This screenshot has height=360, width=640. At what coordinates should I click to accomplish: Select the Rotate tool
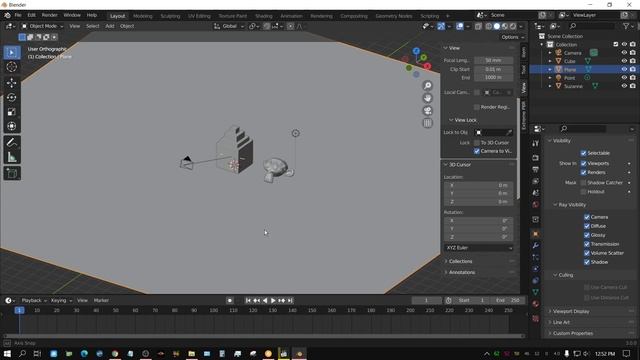12,97
